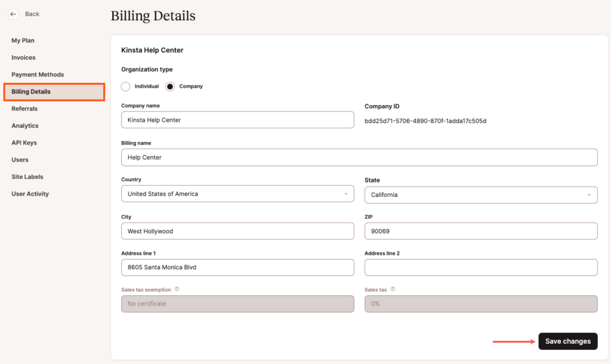Open the Referrals section
Viewport: 611px width, 364px height.
click(24, 109)
